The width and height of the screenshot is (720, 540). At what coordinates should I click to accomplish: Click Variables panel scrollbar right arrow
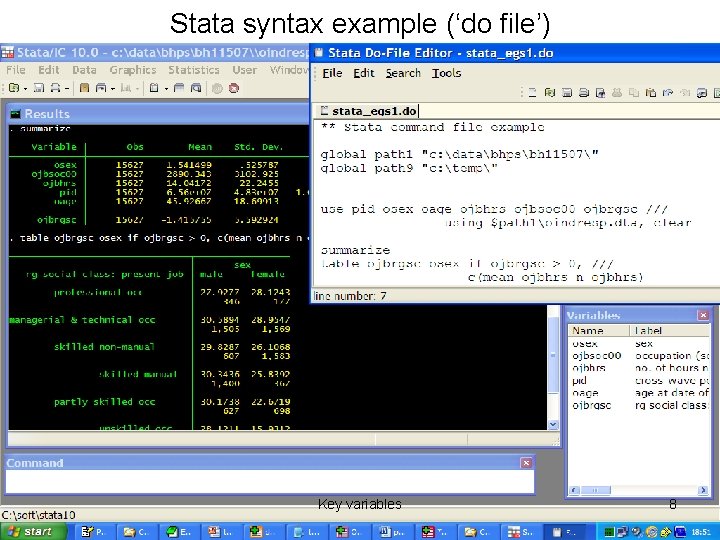703,490
